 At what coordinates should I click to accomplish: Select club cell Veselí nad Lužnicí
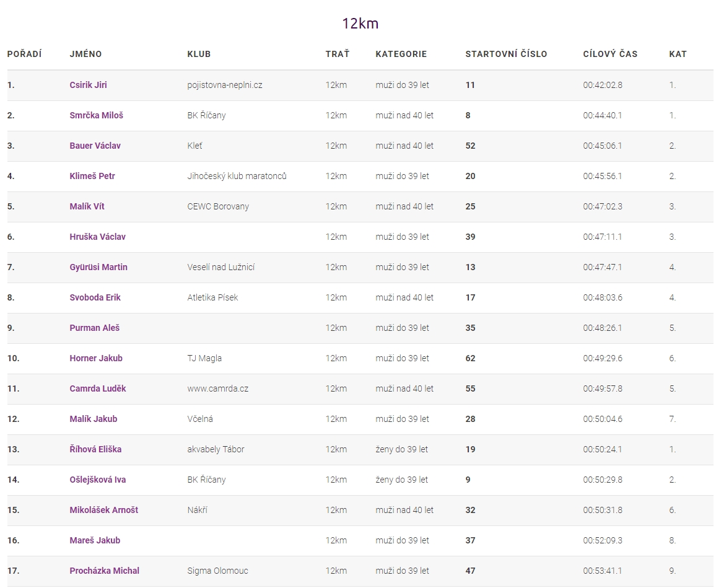point(221,267)
